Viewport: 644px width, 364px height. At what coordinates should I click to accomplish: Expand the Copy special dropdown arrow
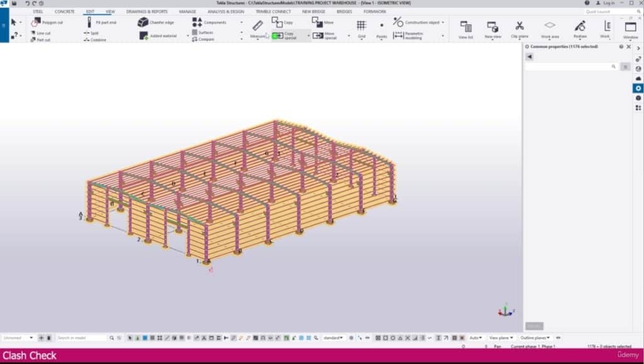[308, 36]
